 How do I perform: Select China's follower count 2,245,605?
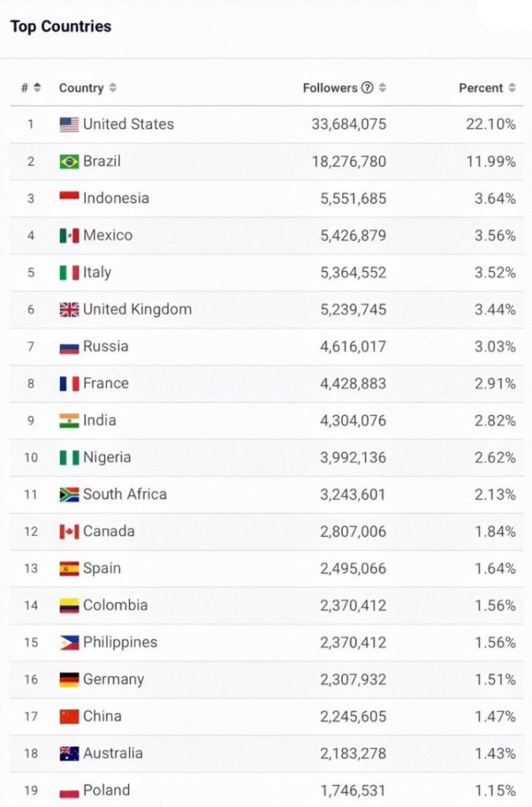[353, 716]
